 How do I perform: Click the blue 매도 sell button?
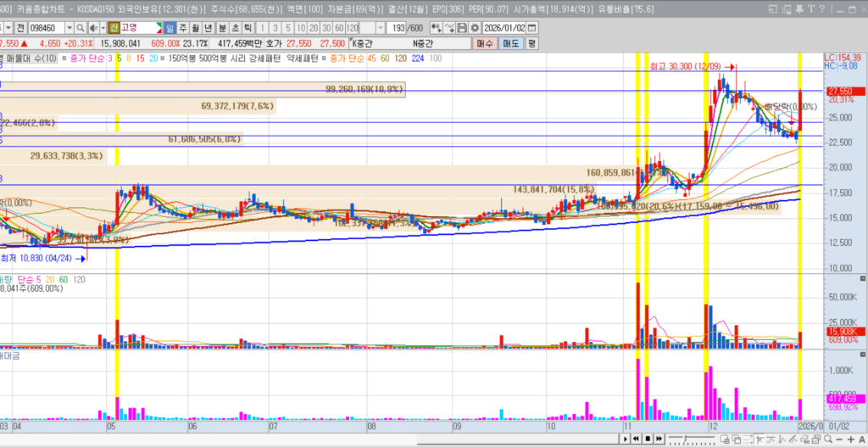click(510, 42)
